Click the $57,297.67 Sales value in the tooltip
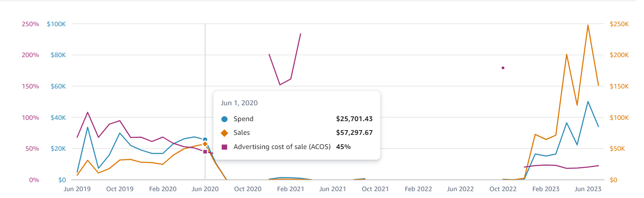This screenshot has width=644, height=198. pyautogui.click(x=354, y=133)
